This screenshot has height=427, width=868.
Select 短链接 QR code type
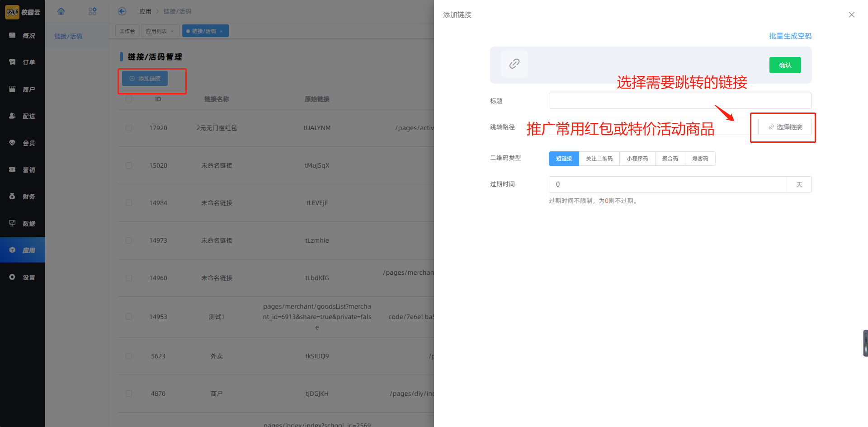[564, 159]
